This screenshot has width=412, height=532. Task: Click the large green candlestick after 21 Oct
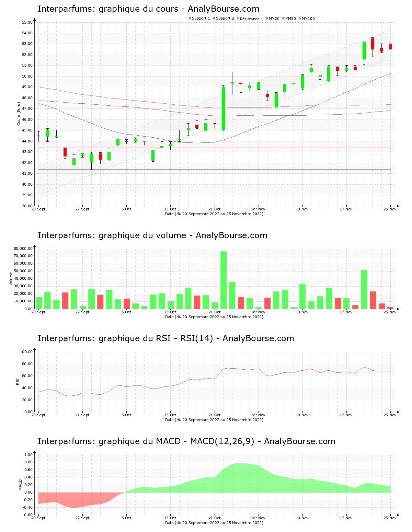pyautogui.click(x=223, y=109)
